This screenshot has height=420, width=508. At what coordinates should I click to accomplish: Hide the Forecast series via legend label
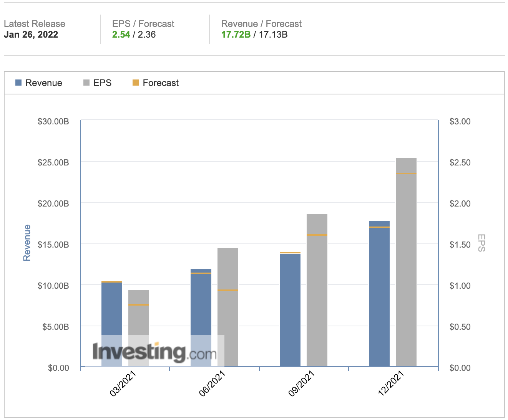coord(161,83)
